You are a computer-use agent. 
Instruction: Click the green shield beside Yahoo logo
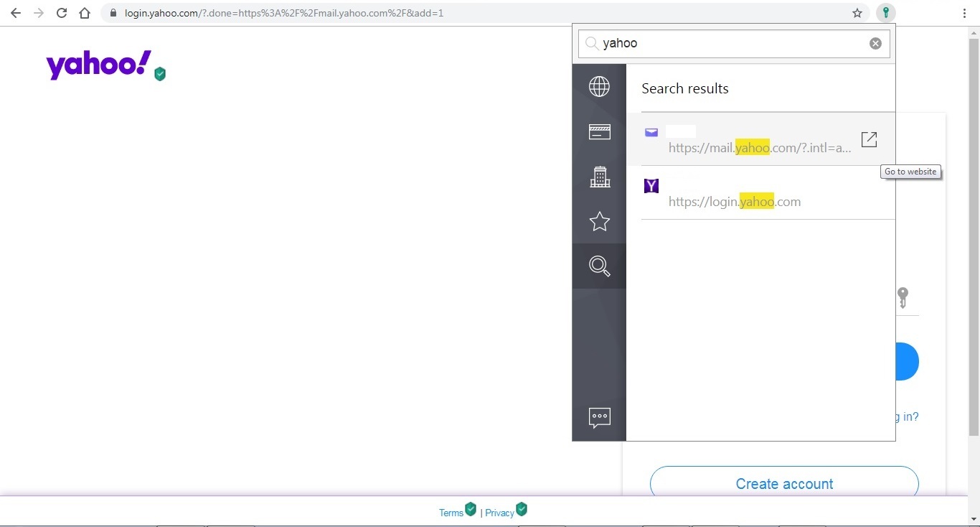click(160, 74)
